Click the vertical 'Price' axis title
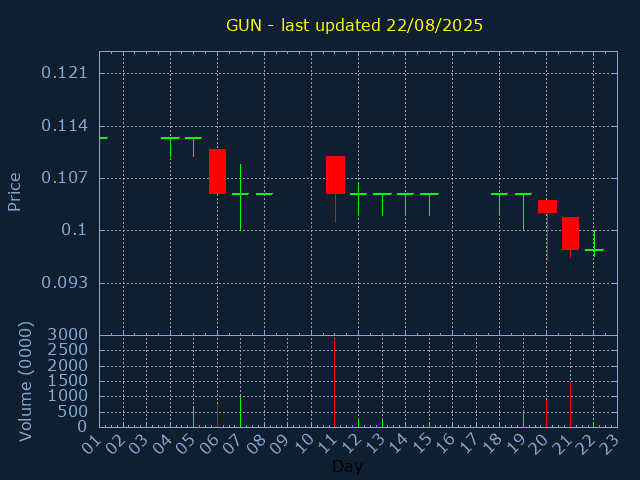The image size is (640, 480). [14, 192]
